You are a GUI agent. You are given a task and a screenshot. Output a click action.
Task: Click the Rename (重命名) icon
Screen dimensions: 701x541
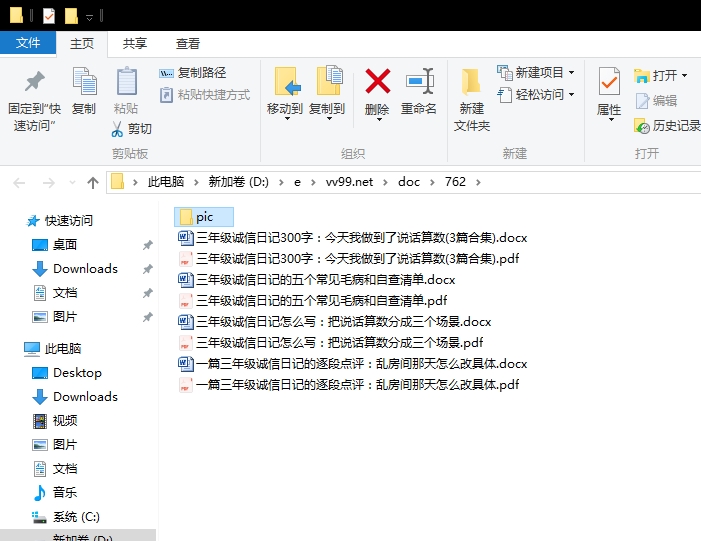tap(419, 81)
